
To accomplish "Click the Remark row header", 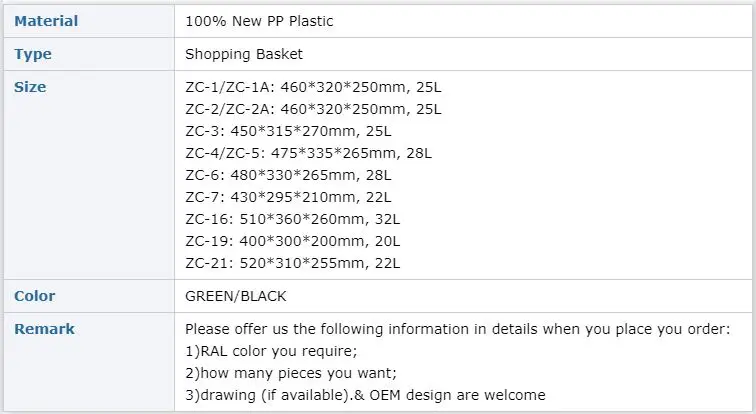I will [44, 329].
